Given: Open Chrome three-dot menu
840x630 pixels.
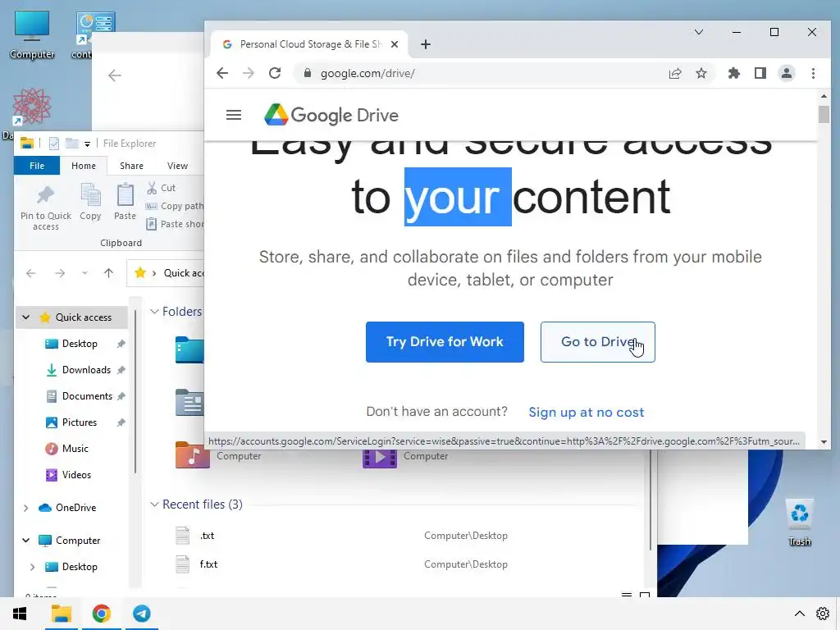Looking at the screenshot, I should (x=813, y=73).
